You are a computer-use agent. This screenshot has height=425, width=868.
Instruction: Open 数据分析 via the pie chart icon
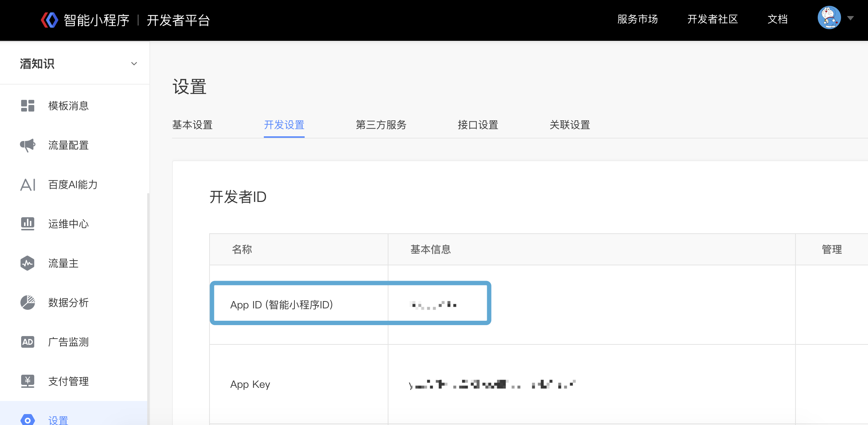pyautogui.click(x=27, y=303)
